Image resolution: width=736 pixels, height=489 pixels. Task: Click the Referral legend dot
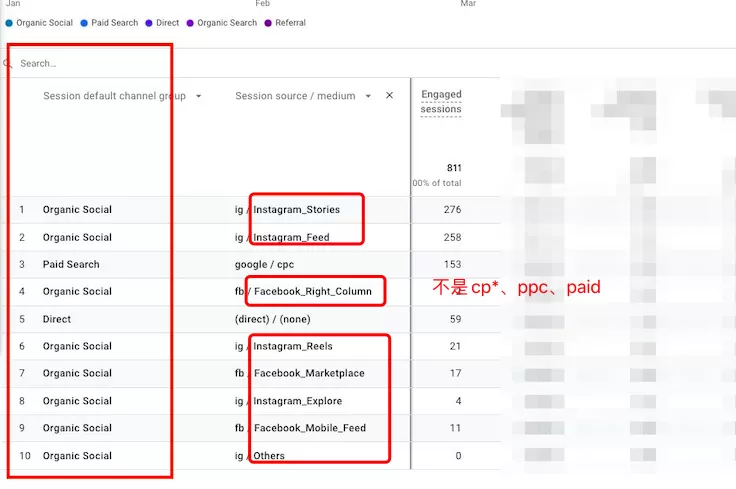[x=268, y=23]
